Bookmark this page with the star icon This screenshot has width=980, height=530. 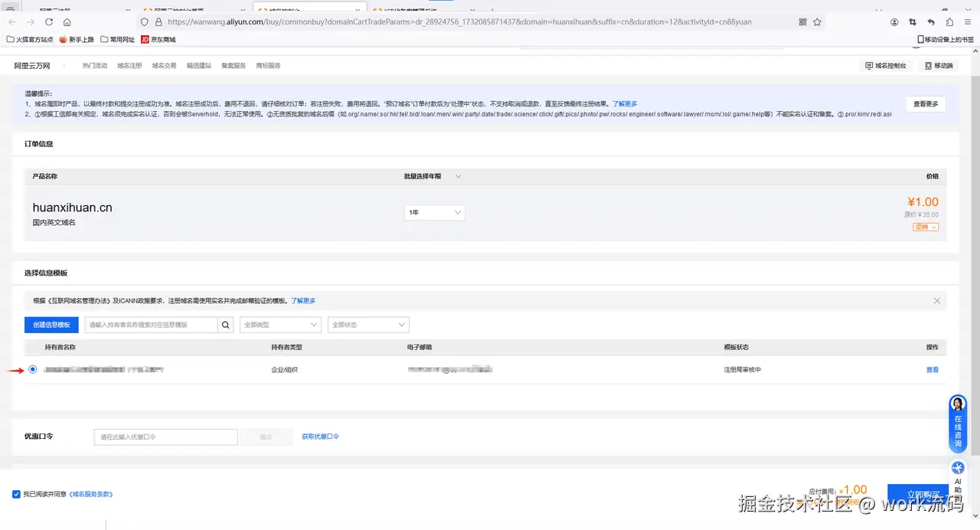(818, 22)
